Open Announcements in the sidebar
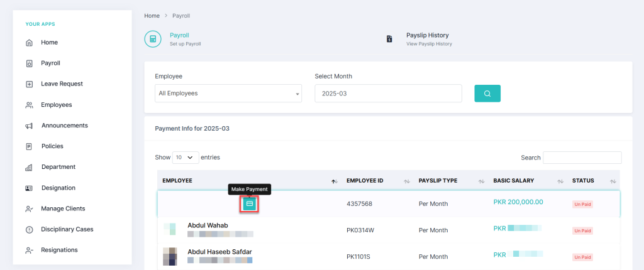This screenshot has height=270, width=644. [65, 126]
